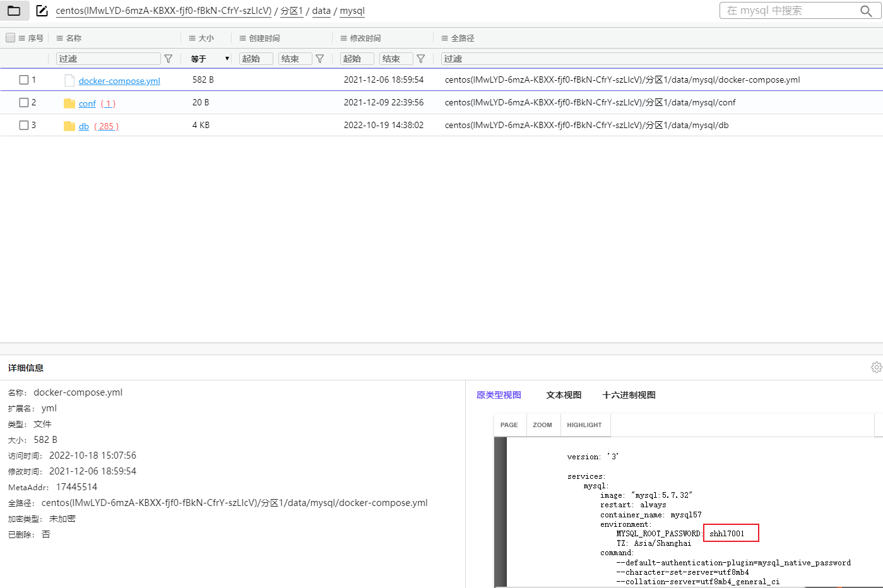This screenshot has width=883, height=588.
Task: Check the box for row 3 db
Action: (24, 126)
